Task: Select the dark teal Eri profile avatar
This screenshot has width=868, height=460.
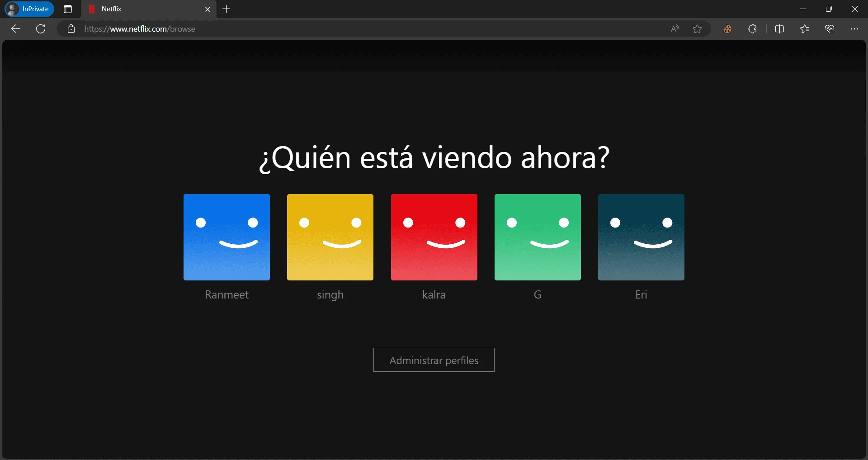Action: tap(641, 237)
